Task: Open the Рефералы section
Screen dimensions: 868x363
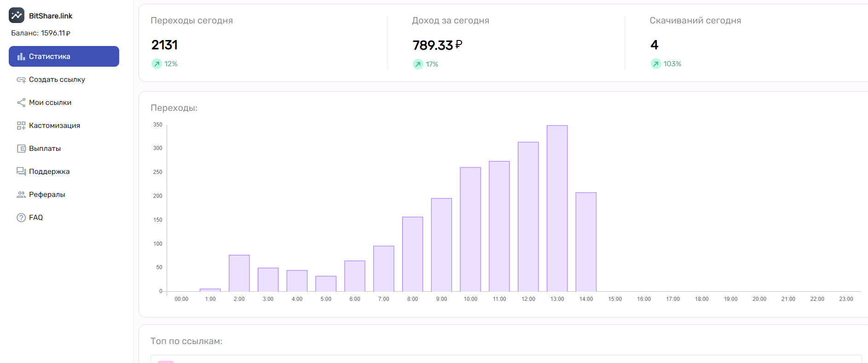Action: [47, 195]
